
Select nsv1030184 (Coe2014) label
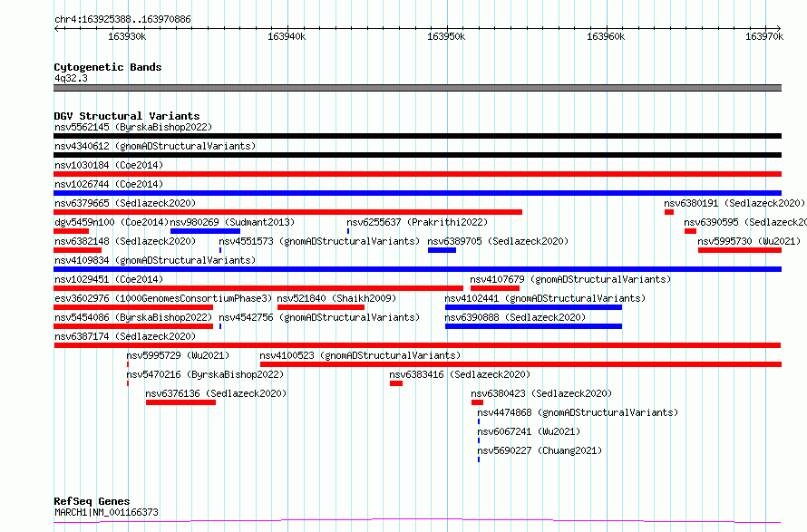(x=109, y=165)
